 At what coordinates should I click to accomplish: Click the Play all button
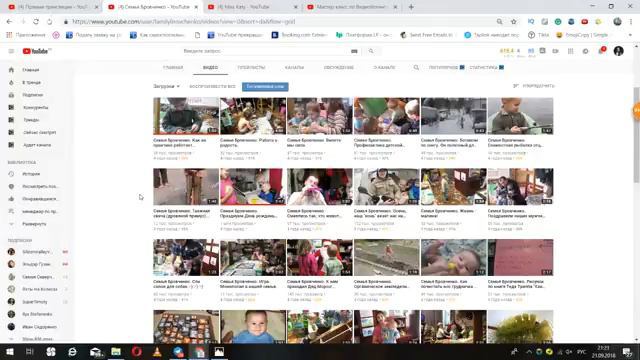point(212,87)
